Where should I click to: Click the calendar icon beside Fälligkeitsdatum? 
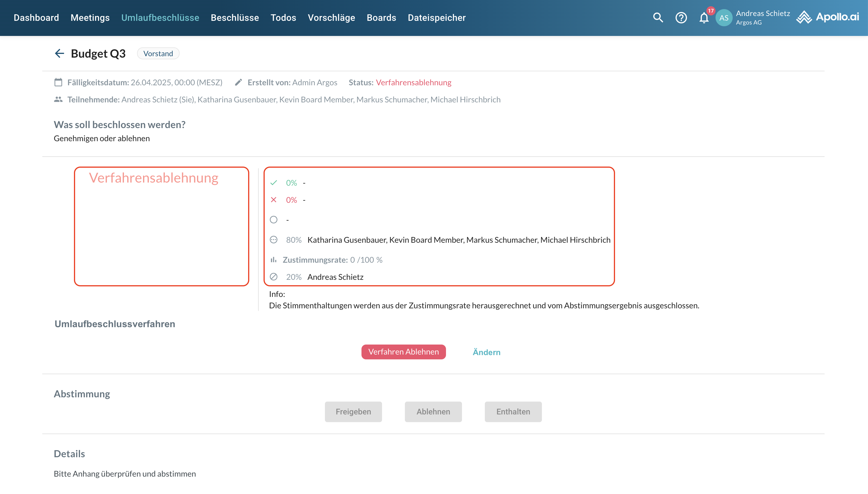[x=59, y=82]
